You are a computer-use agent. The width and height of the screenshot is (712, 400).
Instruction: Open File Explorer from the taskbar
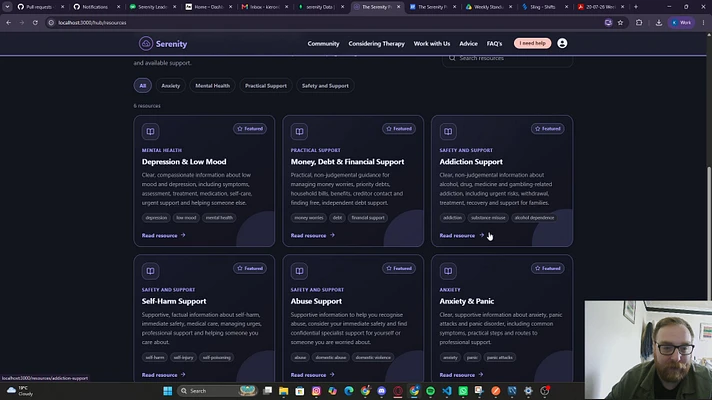click(284, 391)
